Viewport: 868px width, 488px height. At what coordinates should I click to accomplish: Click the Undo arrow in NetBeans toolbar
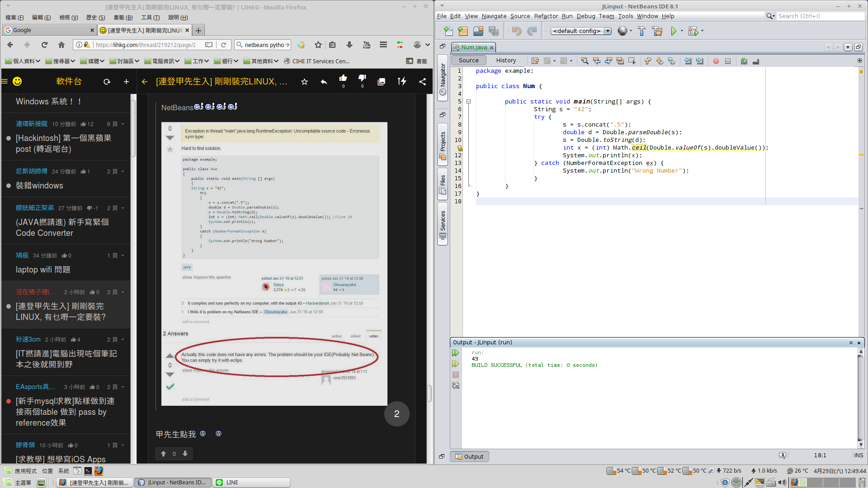tap(517, 31)
